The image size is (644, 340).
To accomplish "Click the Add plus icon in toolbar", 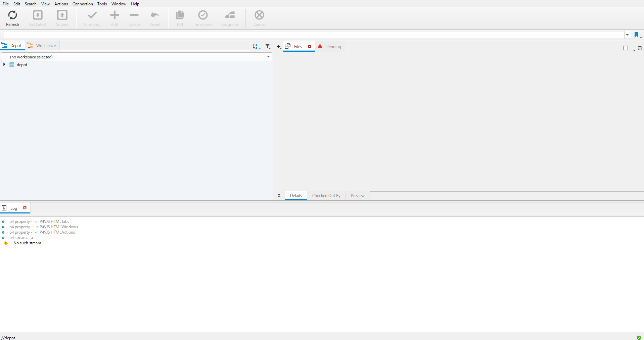I will coord(114,15).
